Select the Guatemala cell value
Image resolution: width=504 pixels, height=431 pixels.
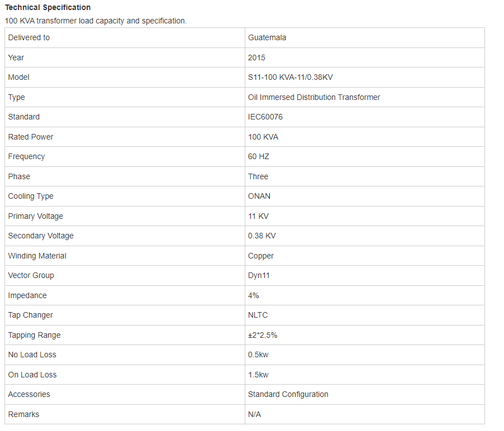click(267, 37)
